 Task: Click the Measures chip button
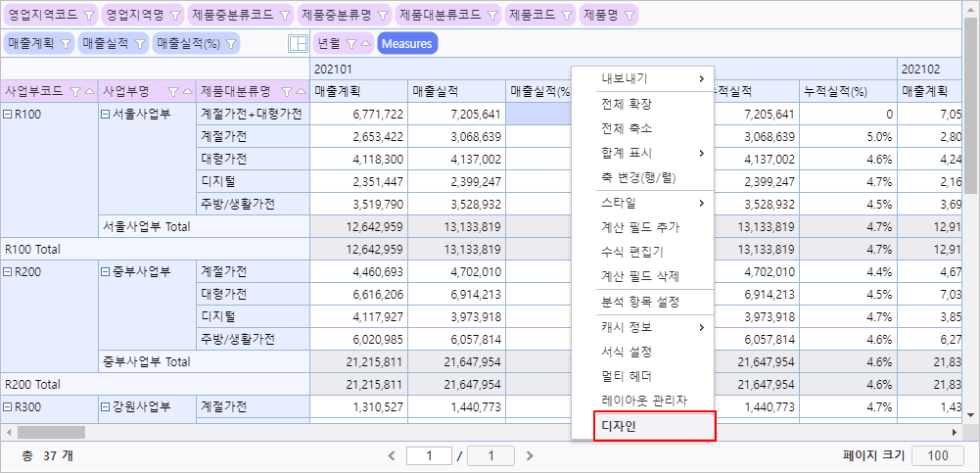click(x=406, y=44)
